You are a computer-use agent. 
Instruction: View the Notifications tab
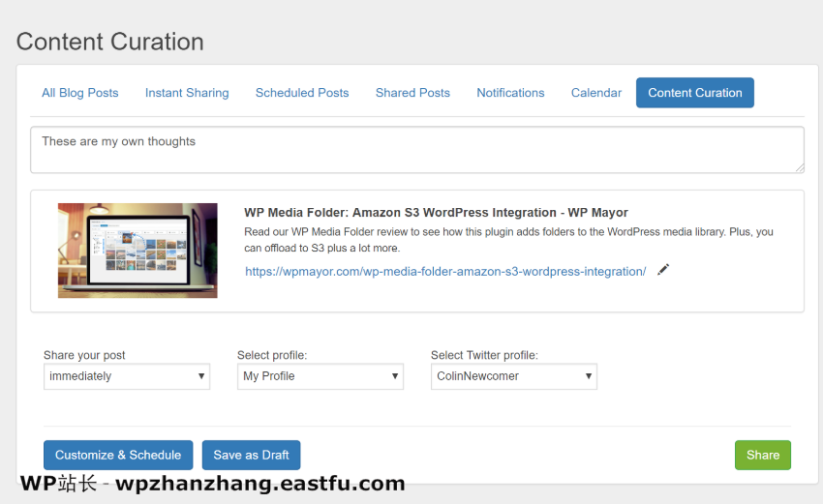510,93
